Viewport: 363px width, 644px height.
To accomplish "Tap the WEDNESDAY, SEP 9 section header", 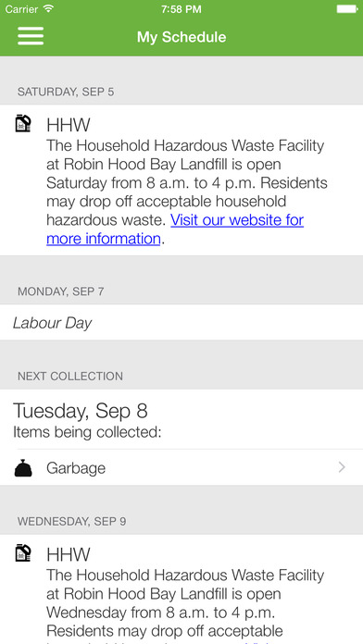I will [x=72, y=522].
